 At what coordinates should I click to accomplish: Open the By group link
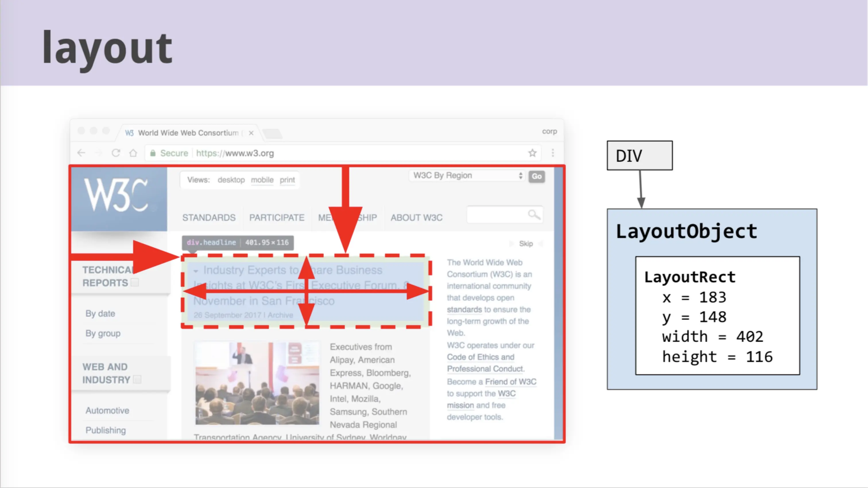point(103,333)
